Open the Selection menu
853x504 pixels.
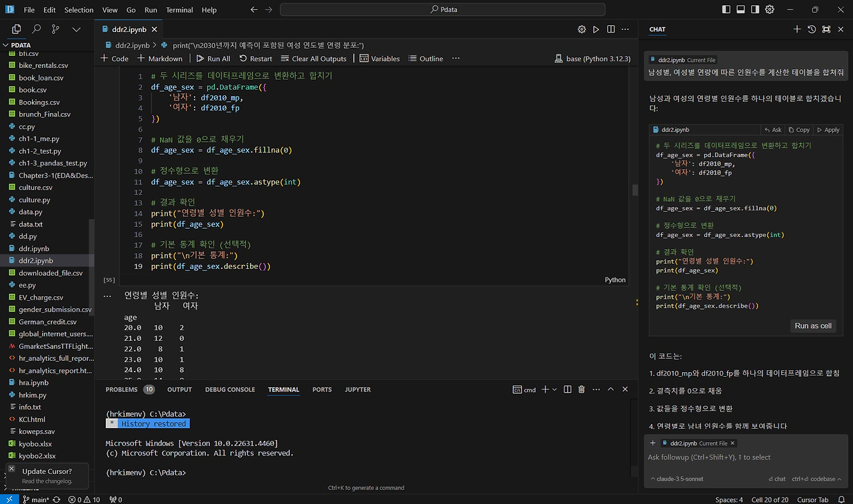[79, 10]
